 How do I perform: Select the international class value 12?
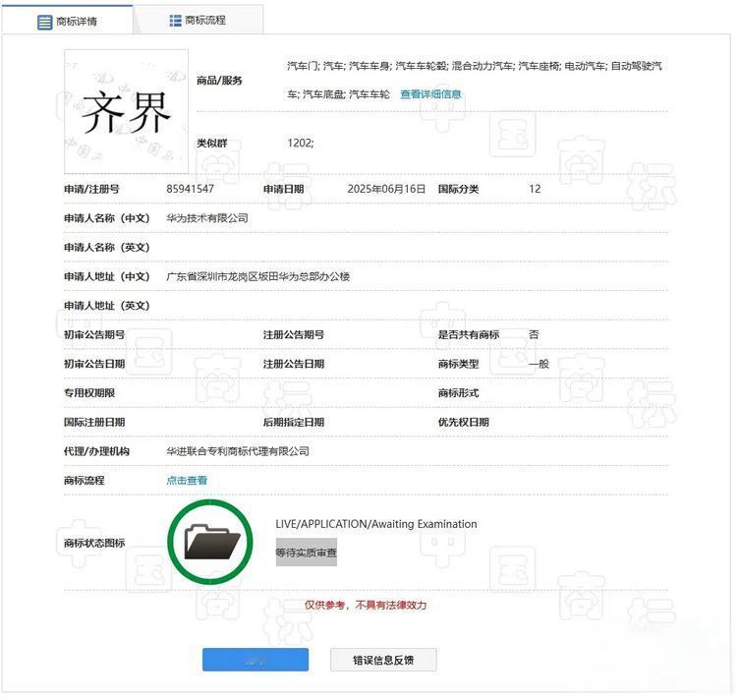(x=535, y=189)
